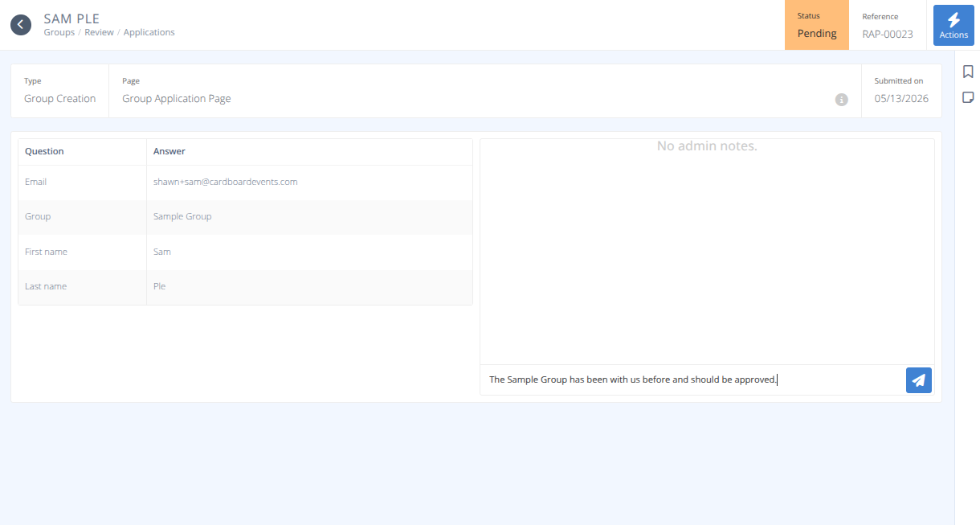
Task: Click the Group Application Page value
Action: point(177,99)
